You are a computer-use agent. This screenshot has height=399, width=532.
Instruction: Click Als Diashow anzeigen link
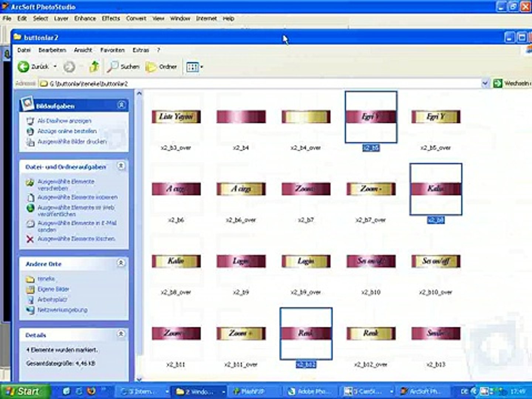pyautogui.click(x=64, y=121)
